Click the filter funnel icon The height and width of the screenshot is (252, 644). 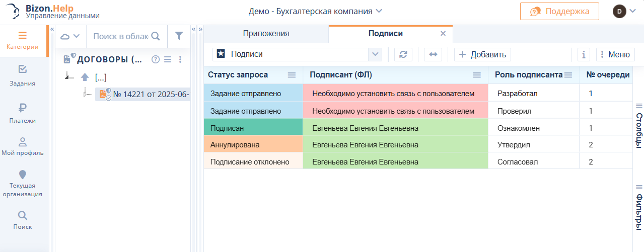[x=179, y=36]
